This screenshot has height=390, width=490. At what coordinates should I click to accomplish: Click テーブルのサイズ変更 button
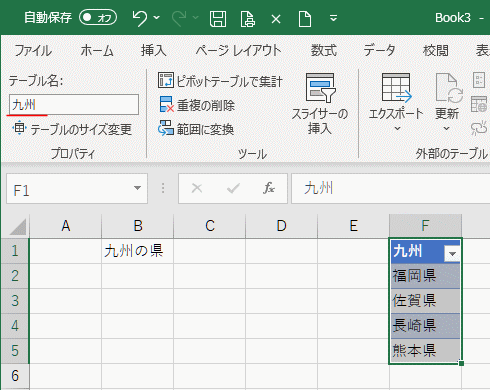tap(72, 129)
